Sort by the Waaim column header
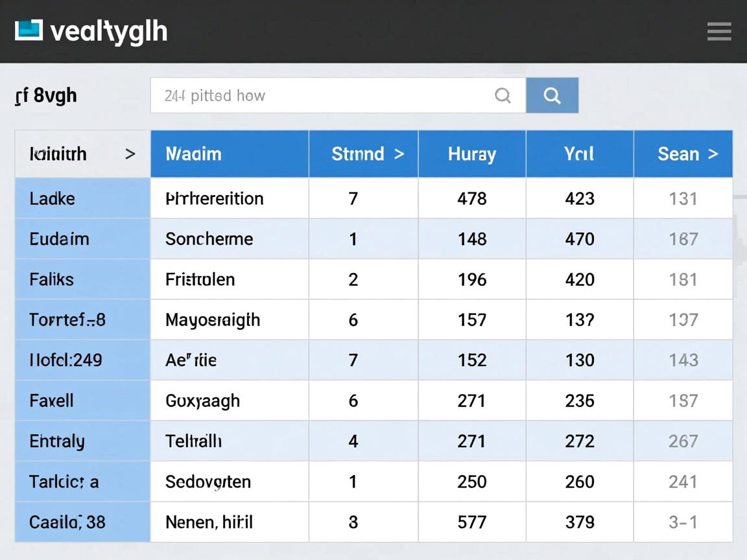The height and width of the screenshot is (560, 747). [193, 154]
